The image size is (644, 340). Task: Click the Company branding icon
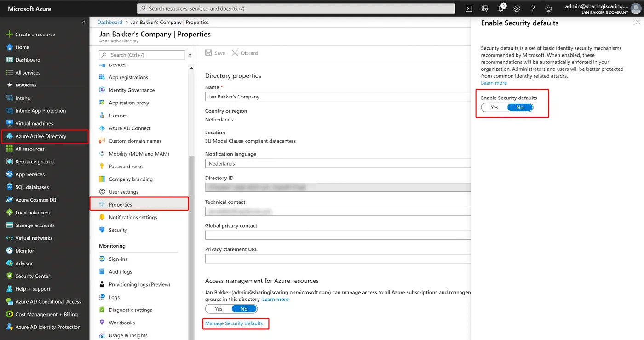(x=102, y=179)
